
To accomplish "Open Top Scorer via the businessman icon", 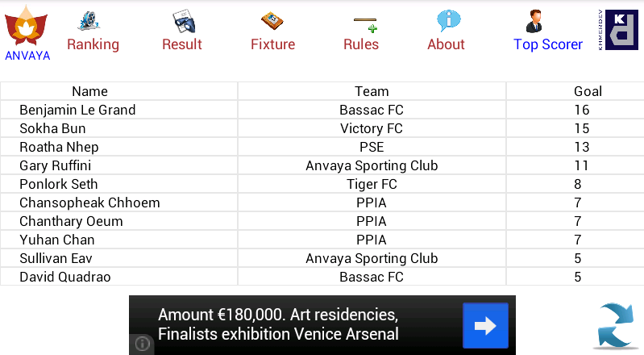I will [534, 21].
